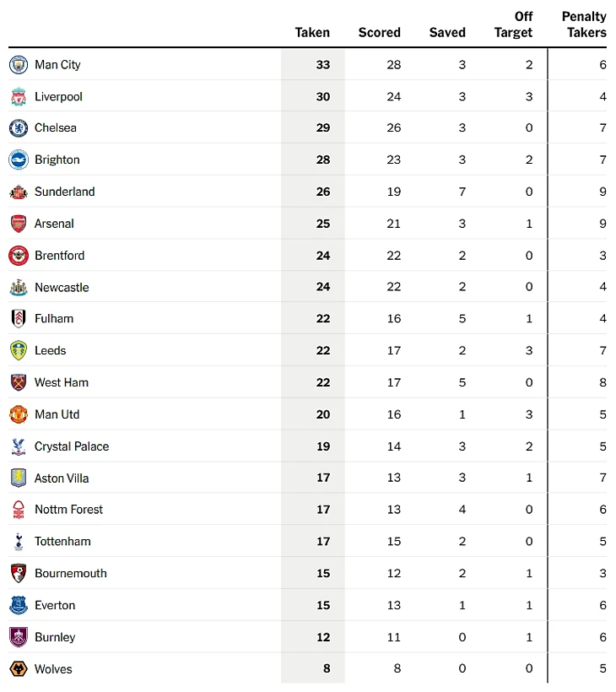
Task: Click the Nottm Forest club crest
Action: coord(19,510)
